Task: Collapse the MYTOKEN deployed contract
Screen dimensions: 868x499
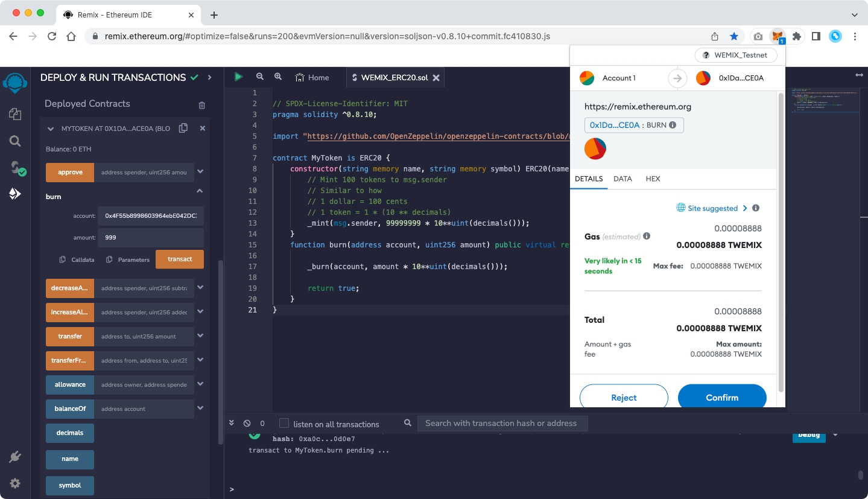Action: (51, 129)
